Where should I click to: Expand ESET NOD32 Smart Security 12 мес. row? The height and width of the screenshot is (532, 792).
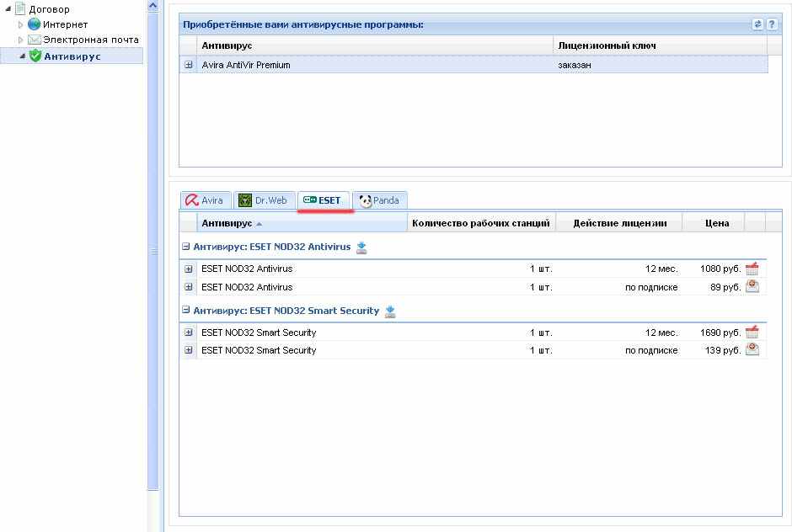(189, 332)
